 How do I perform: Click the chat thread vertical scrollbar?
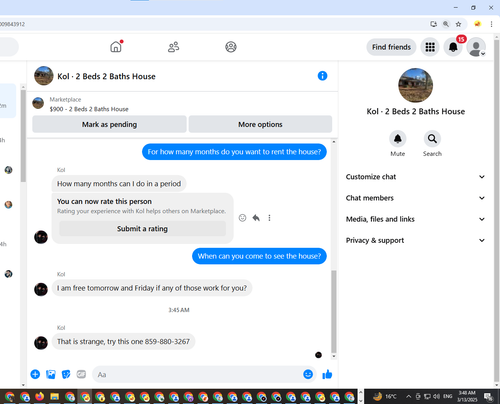point(334,312)
